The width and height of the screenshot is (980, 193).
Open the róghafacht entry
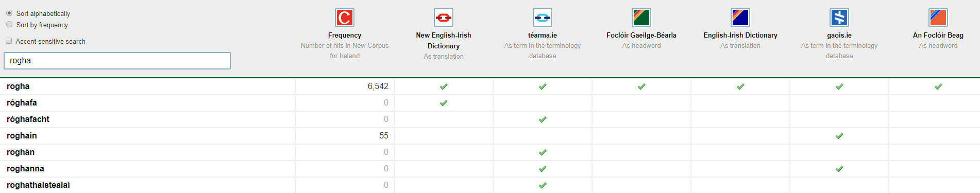click(28, 119)
